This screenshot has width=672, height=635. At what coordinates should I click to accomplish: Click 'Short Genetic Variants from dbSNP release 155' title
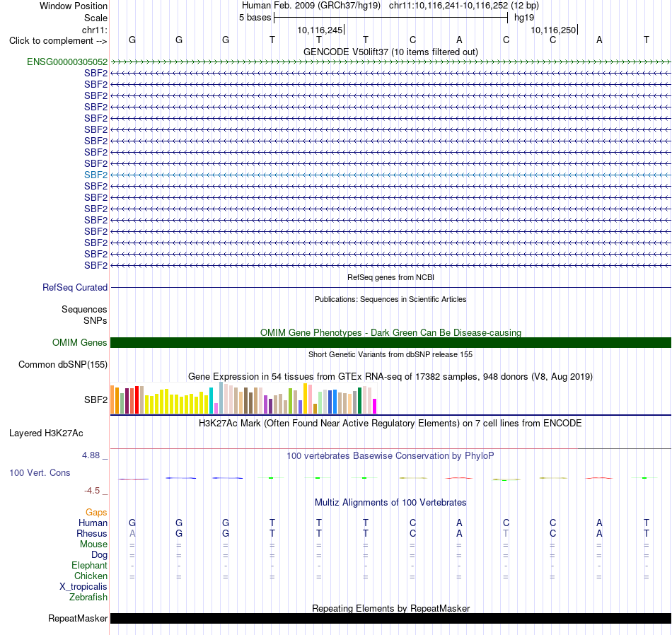click(390, 354)
